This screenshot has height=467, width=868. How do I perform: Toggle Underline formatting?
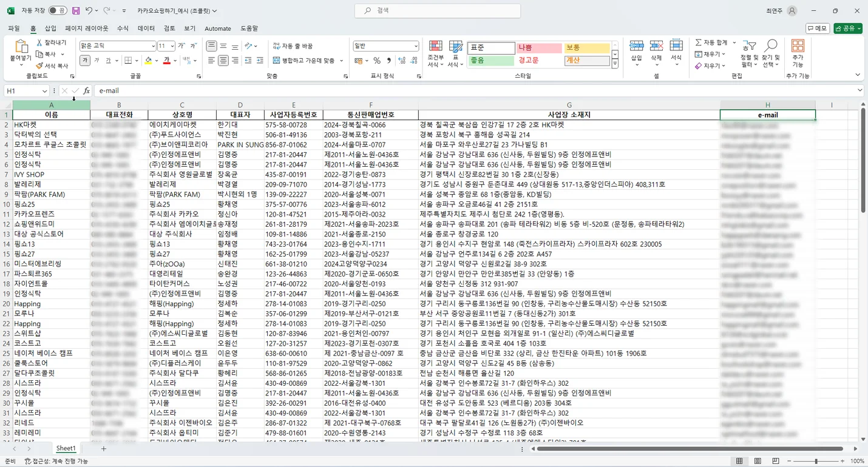(x=108, y=61)
